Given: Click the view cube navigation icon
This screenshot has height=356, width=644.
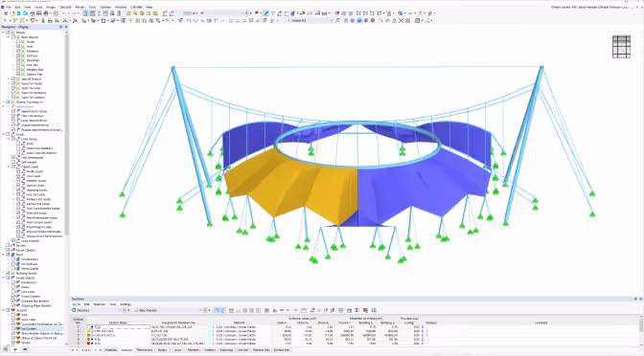Looking at the screenshot, I should (621, 46).
